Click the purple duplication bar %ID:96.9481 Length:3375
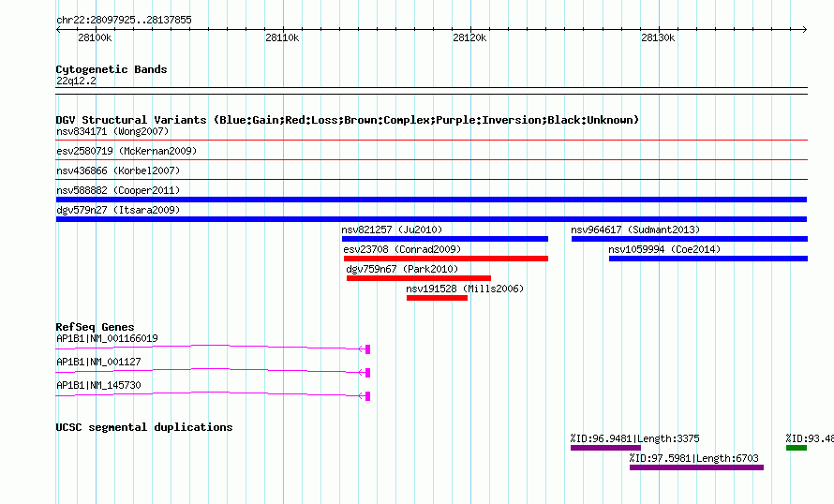834x504 pixels. point(605,448)
